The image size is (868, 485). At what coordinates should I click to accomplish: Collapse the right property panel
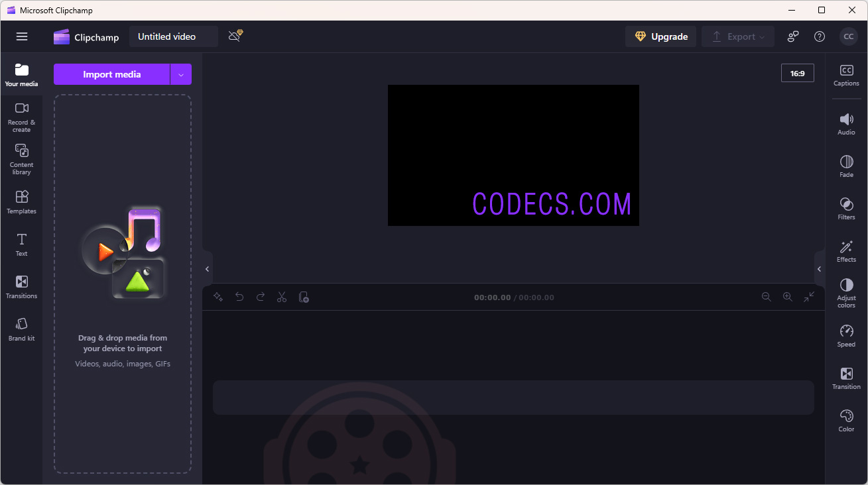click(820, 269)
